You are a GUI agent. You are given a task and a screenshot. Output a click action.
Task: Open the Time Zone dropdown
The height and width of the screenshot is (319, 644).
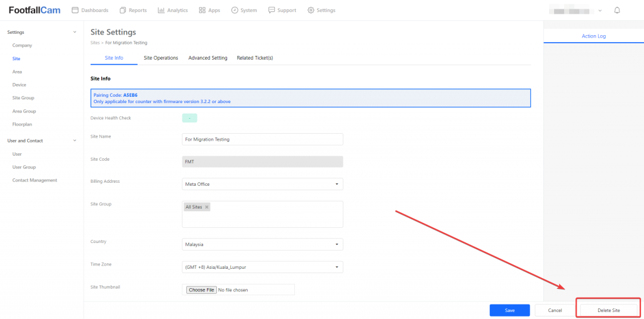[x=262, y=267]
